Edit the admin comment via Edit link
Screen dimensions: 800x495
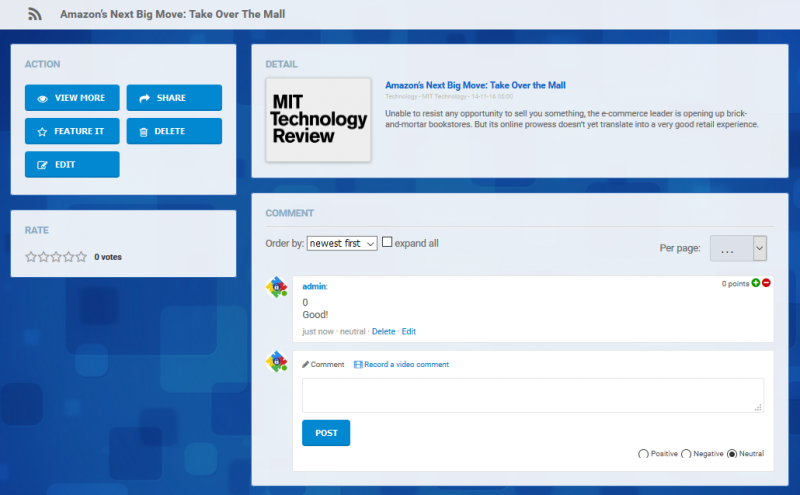(409, 331)
